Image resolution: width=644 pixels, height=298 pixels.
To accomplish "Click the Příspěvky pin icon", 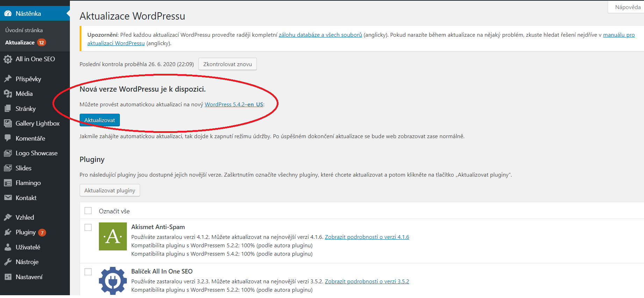I will click(8, 79).
